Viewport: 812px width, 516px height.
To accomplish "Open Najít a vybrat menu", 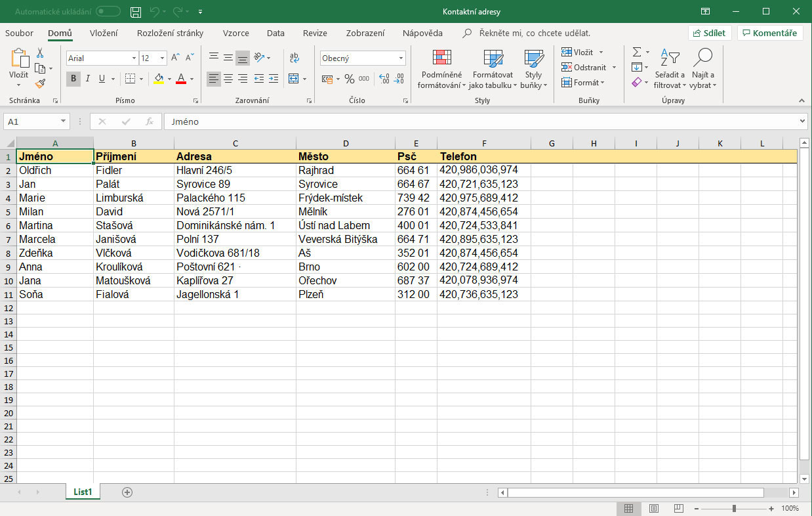I will coord(703,70).
